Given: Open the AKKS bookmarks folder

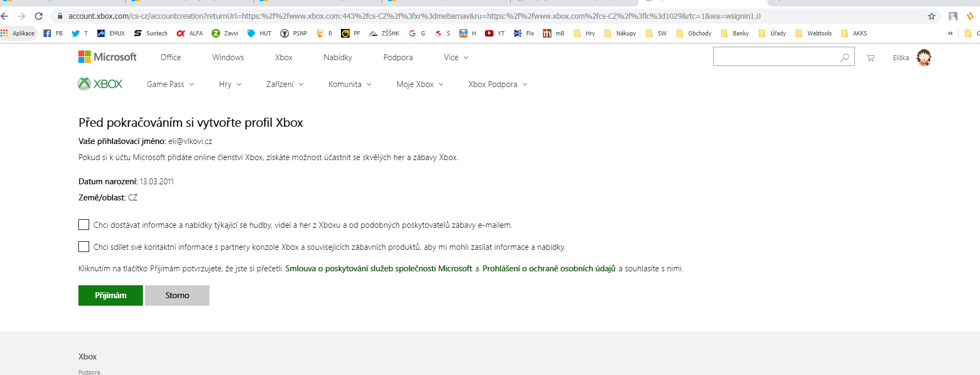Looking at the screenshot, I should coord(854,33).
